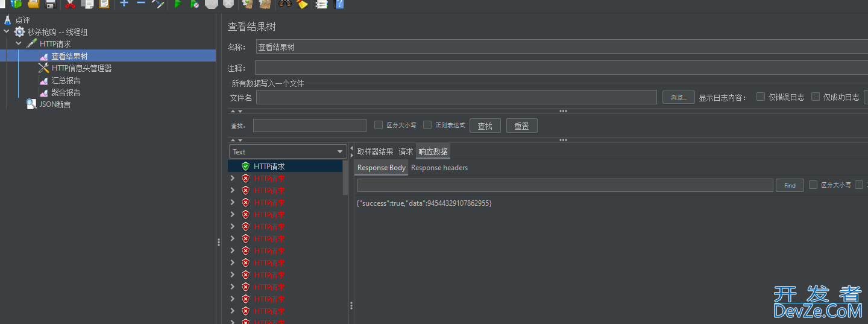Clear all results with the double broom icon

(265, 4)
